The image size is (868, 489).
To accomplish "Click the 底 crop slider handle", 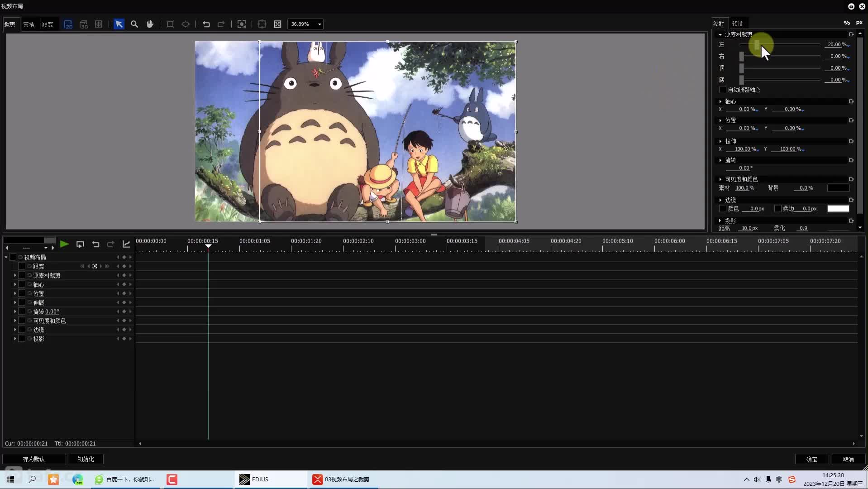I will coord(741,80).
